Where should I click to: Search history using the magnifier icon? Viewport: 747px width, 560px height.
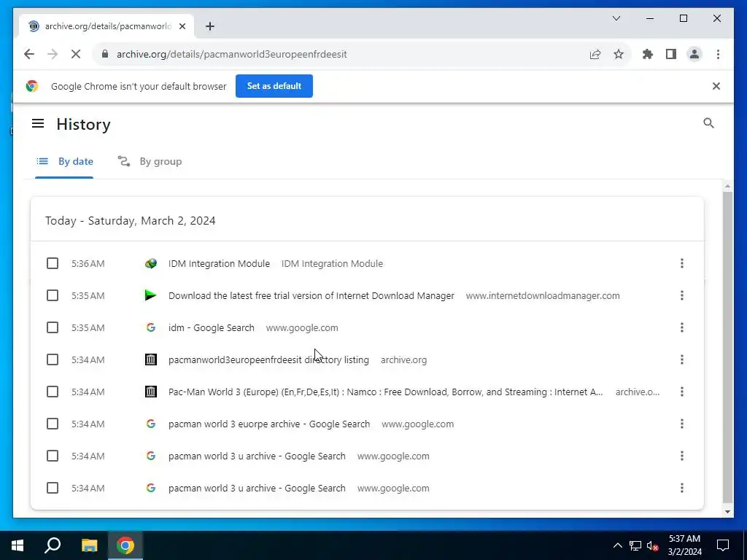tap(708, 123)
